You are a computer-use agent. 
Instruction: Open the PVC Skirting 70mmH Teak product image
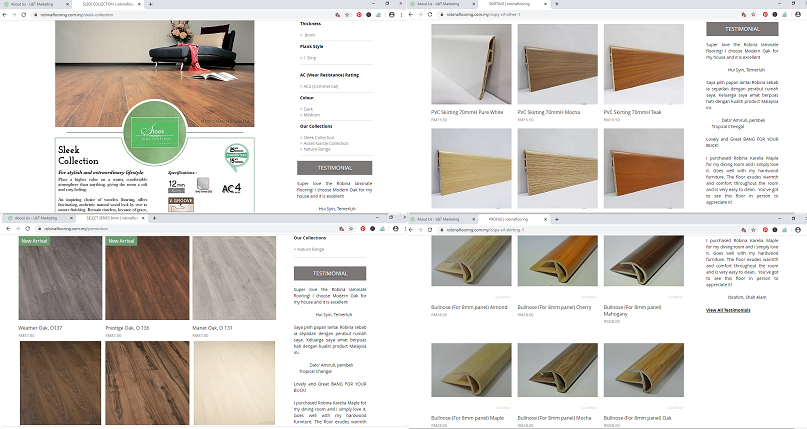point(644,64)
